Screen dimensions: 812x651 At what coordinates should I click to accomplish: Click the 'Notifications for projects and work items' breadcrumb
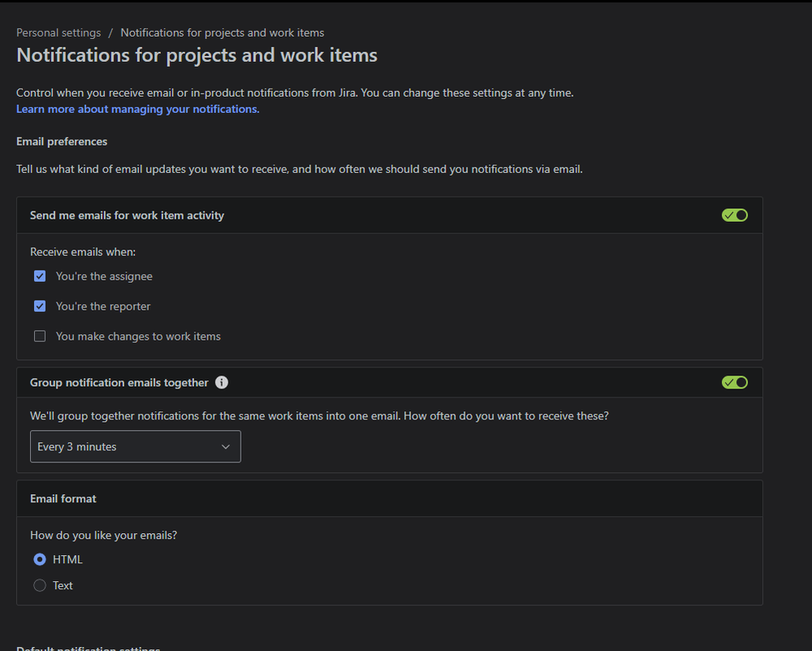pos(222,33)
